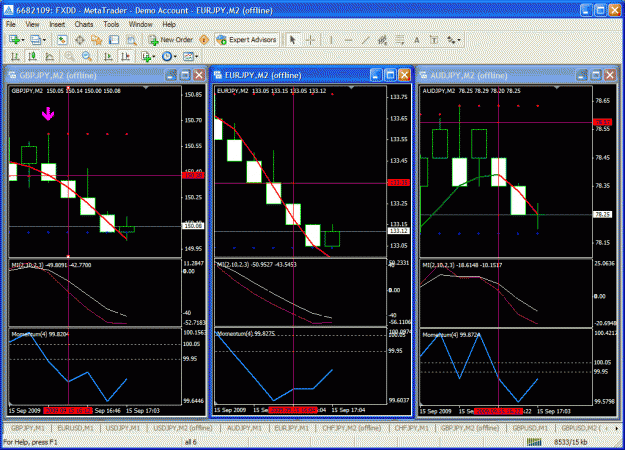The image size is (625, 450).
Task: Select the vertical line drawing tool
Action: pyautogui.click(x=330, y=40)
